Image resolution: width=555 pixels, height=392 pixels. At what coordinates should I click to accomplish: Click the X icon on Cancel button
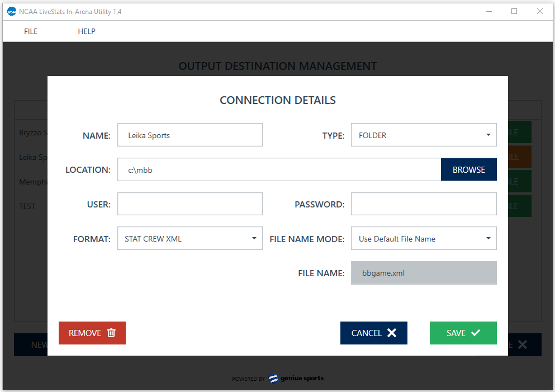392,333
